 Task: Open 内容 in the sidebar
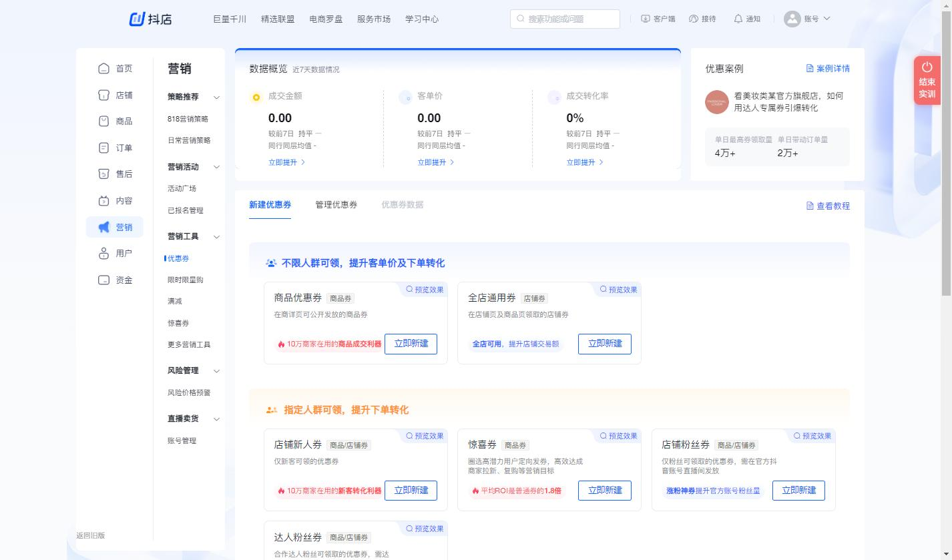click(115, 200)
